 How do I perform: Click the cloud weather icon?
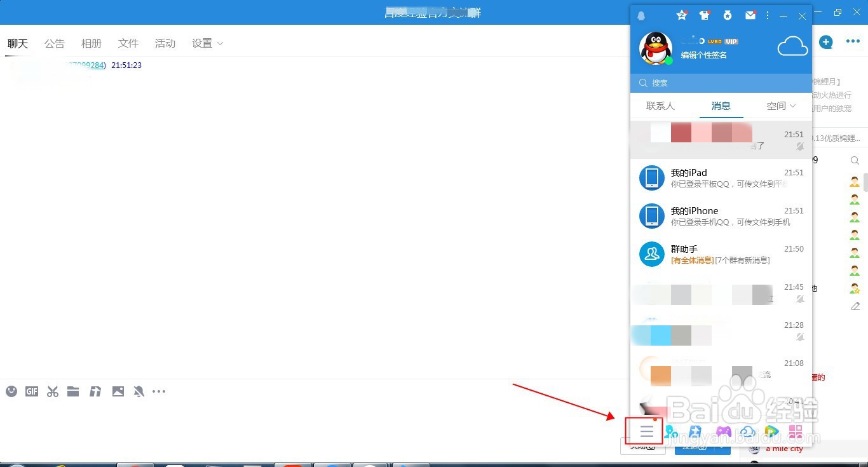[793, 46]
